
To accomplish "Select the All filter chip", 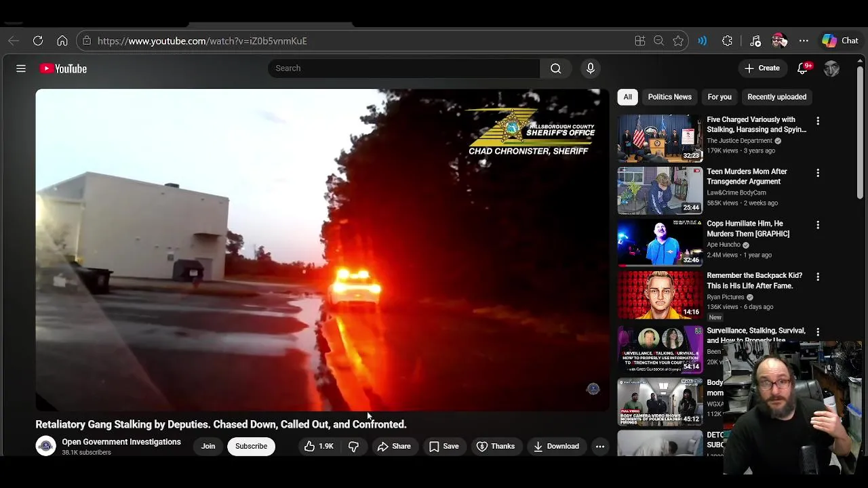I will [x=627, y=97].
